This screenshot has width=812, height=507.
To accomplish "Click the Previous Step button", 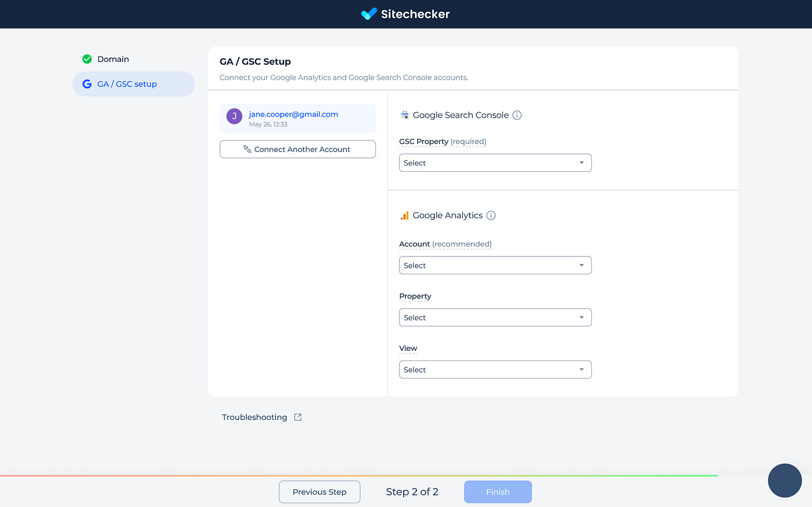I will click(320, 492).
